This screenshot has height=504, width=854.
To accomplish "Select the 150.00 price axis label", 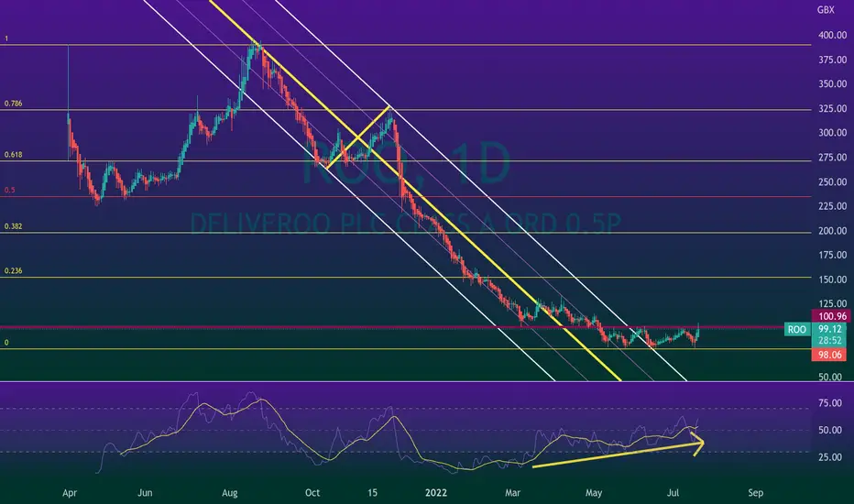I will 833,279.
